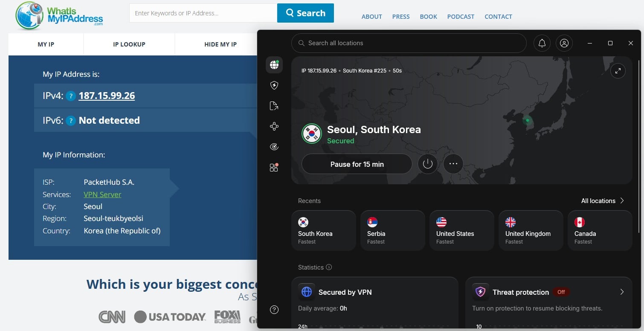The height and width of the screenshot is (331, 644).
Task: Connect to recent Canada location
Action: pyautogui.click(x=600, y=230)
